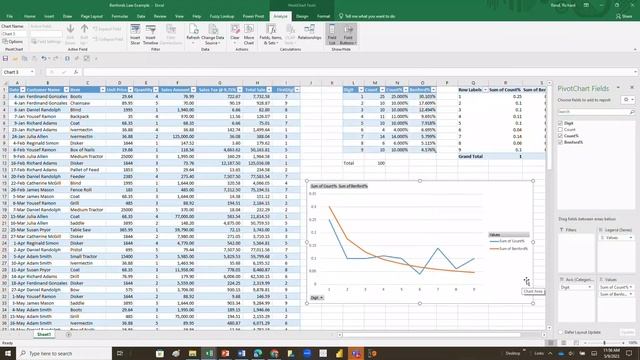Click the Sum of Benford% chart button
640x360 pixels.
pyautogui.click(x=353, y=186)
